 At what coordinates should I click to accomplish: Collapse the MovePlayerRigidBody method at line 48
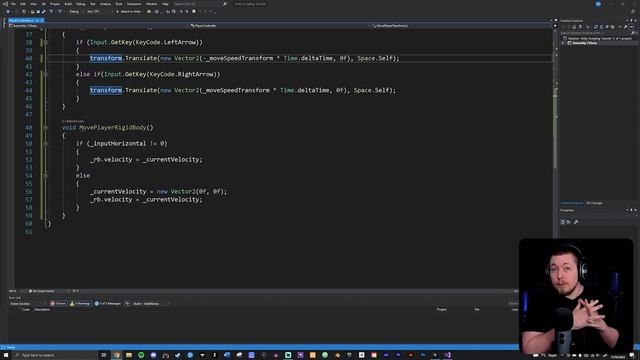[x=45, y=128]
